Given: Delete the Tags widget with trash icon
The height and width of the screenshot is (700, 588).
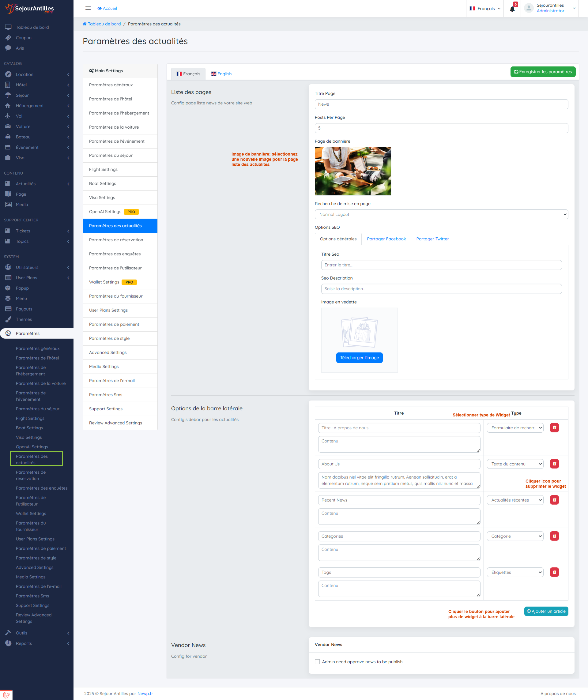Looking at the screenshot, I should coord(554,572).
